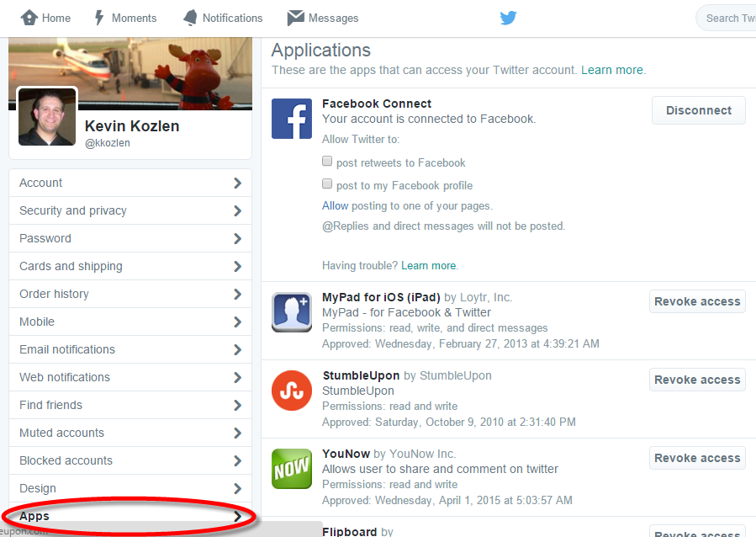
Task: Click the Facebook Connect heading
Action: point(377,104)
